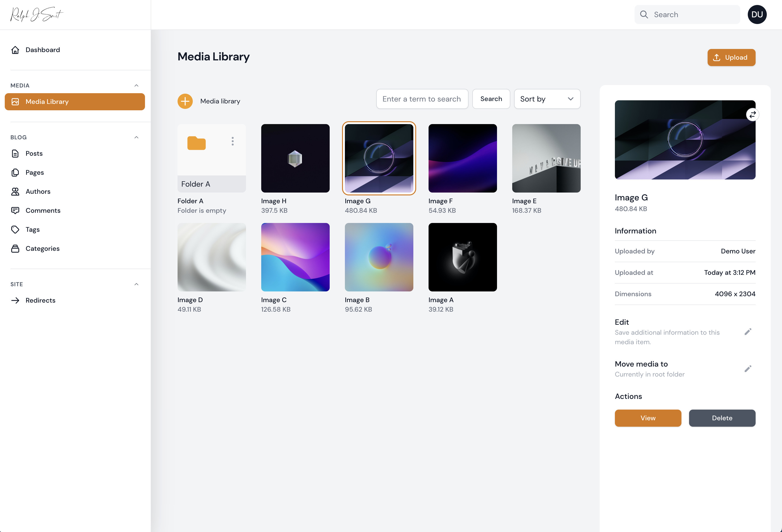The image size is (782, 532).
Task: Click the upload icon on Media Library header
Action: click(x=717, y=57)
